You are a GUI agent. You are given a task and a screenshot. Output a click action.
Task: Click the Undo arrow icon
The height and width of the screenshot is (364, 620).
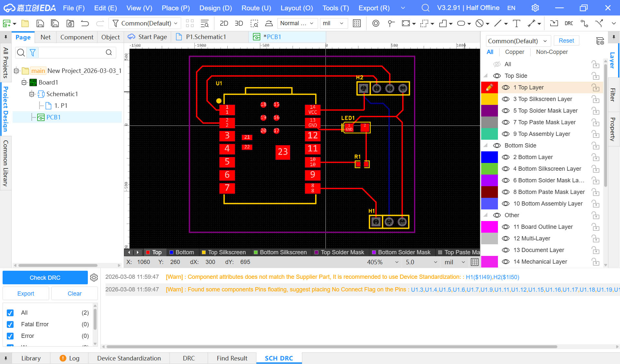click(x=85, y=23)
